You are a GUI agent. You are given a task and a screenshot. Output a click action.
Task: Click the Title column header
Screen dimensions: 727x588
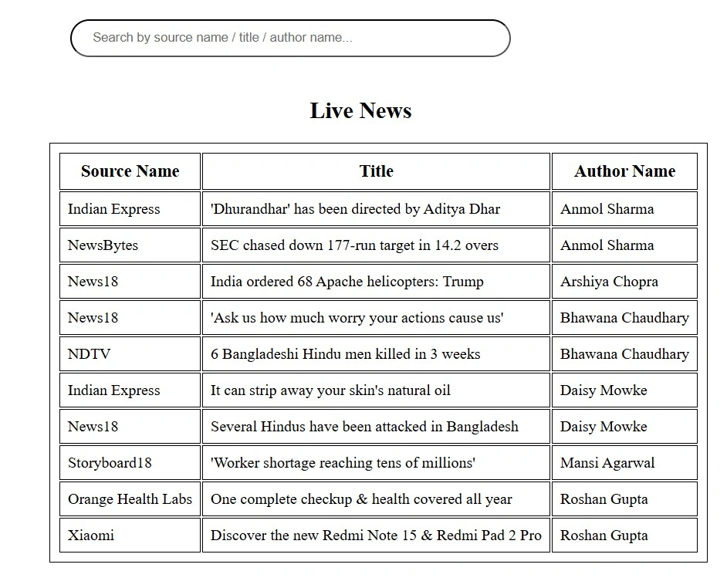(376, 171)
